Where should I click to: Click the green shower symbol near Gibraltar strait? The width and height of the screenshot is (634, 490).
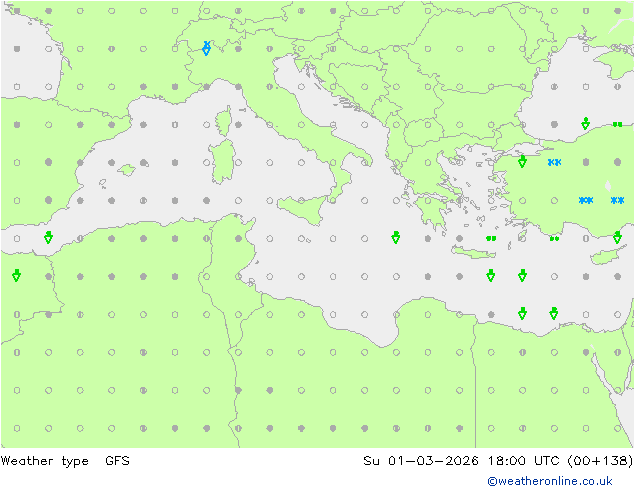pyautogui.click(x=49, y=237)
